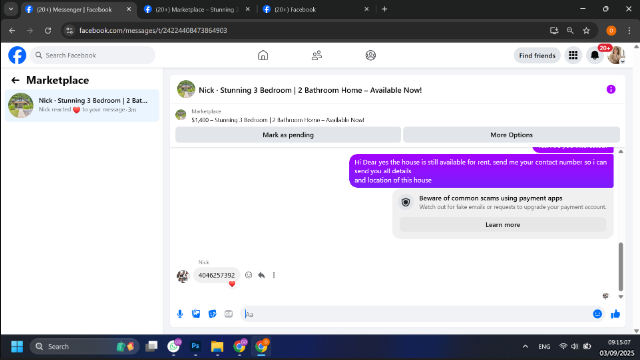Open the emoji picker in message box
This screenshot has height=360, width=640.
tap(597, 314)
